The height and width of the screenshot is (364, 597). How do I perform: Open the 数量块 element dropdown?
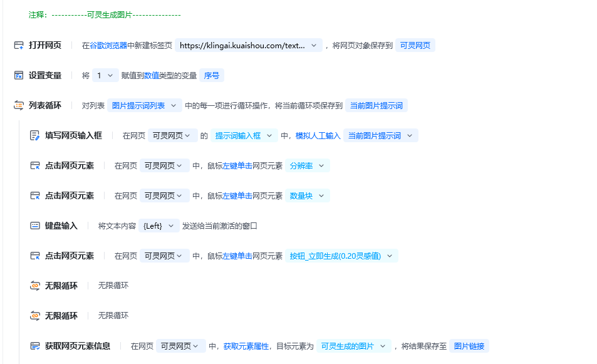tap(322, 195)
